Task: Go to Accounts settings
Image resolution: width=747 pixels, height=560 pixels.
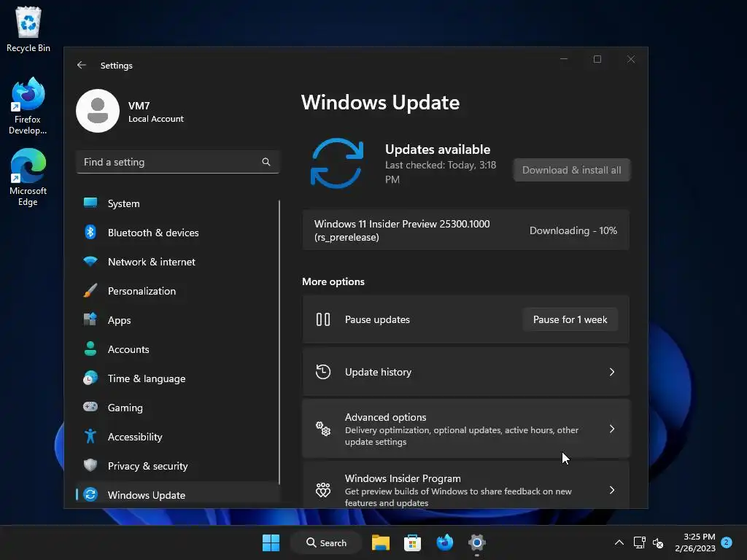Action: coord(177,349)
